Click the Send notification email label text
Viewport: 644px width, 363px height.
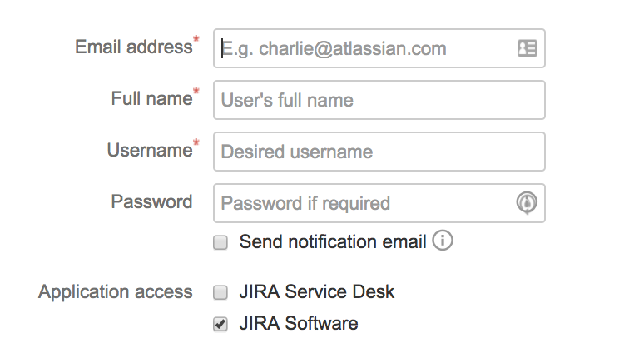coord(333,241)
